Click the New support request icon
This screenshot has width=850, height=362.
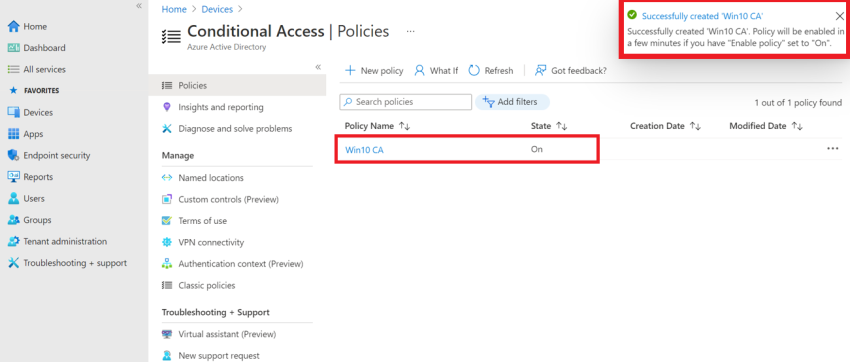pos(167,355)
